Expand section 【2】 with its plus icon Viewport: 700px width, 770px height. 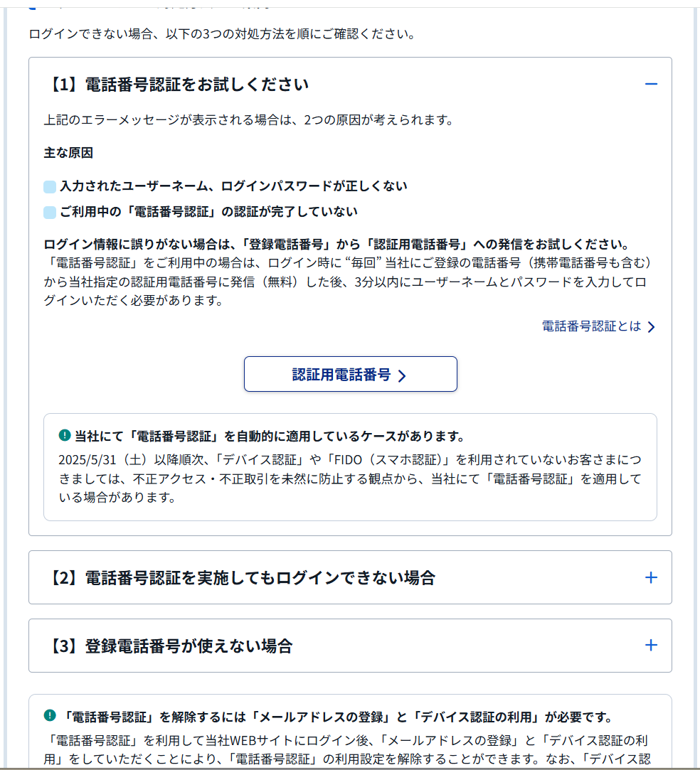(651, 577)
